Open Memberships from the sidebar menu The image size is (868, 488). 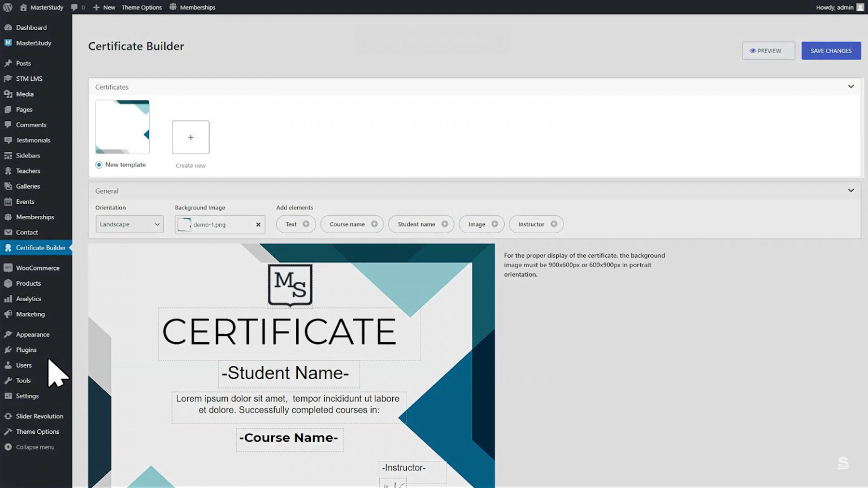pos(36,217)
